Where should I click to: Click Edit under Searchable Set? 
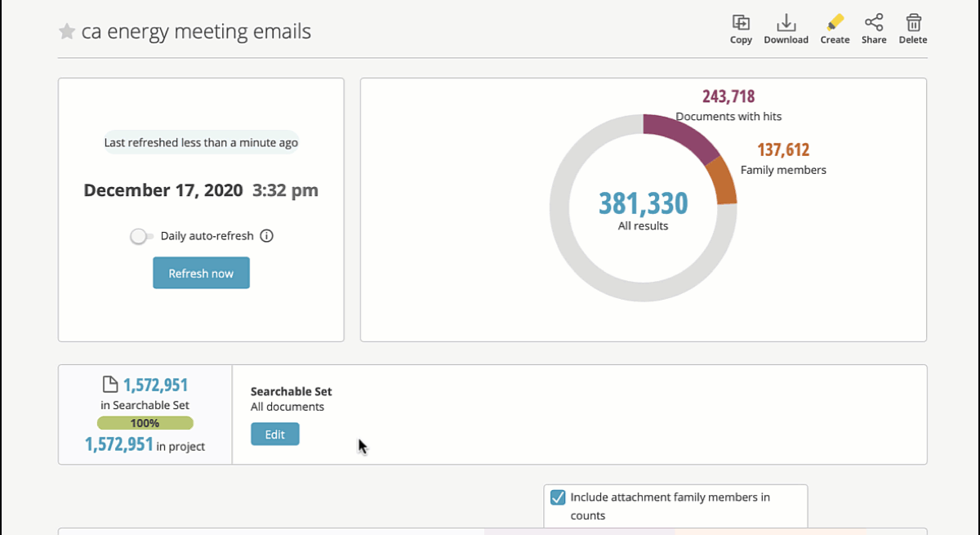[274, 434]
